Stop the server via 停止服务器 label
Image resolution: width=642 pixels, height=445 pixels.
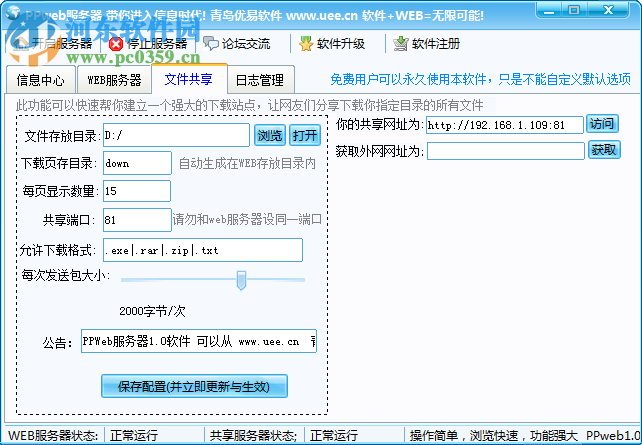(x=157, y=43)
